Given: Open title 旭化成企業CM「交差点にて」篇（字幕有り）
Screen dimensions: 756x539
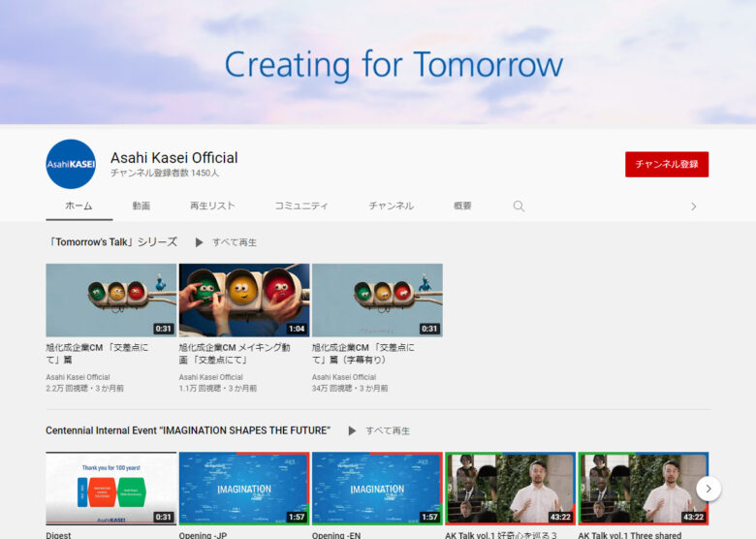Looking at the screenshot, I should (363, 354).
